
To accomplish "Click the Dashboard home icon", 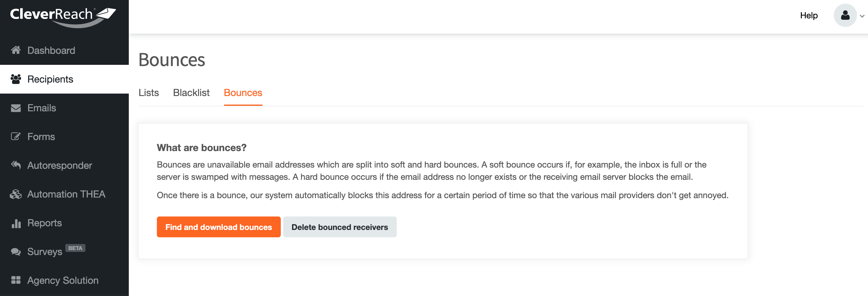I will [16, 50].
